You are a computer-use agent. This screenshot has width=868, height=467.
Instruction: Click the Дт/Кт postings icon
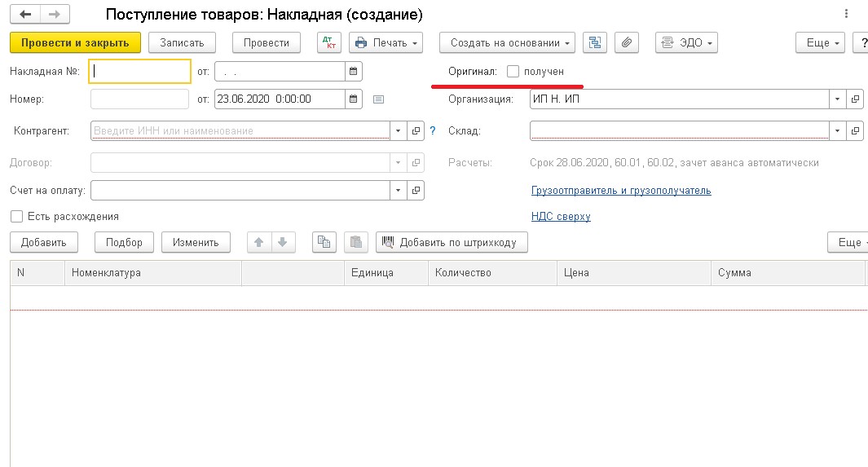click(328, 42)
